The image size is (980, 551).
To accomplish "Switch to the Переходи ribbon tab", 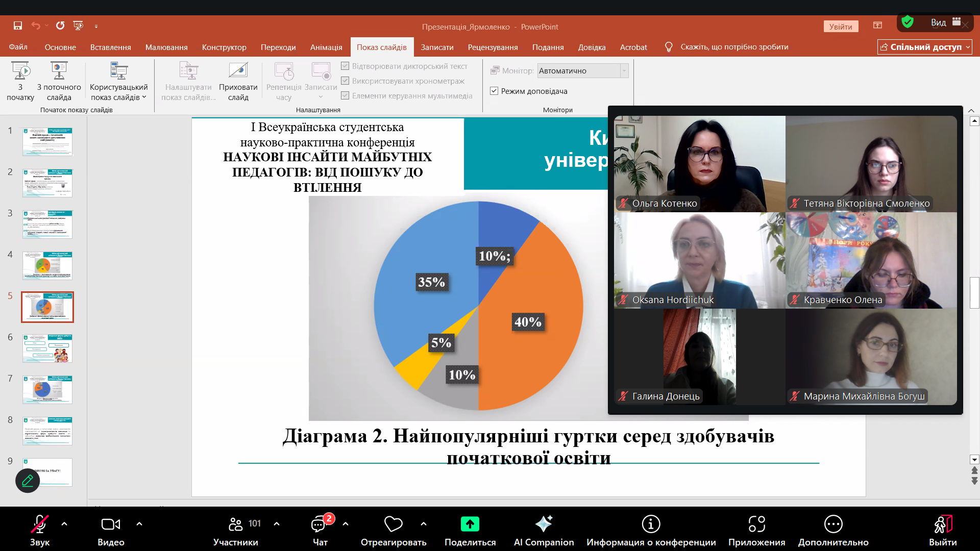I will click(278, 47).
